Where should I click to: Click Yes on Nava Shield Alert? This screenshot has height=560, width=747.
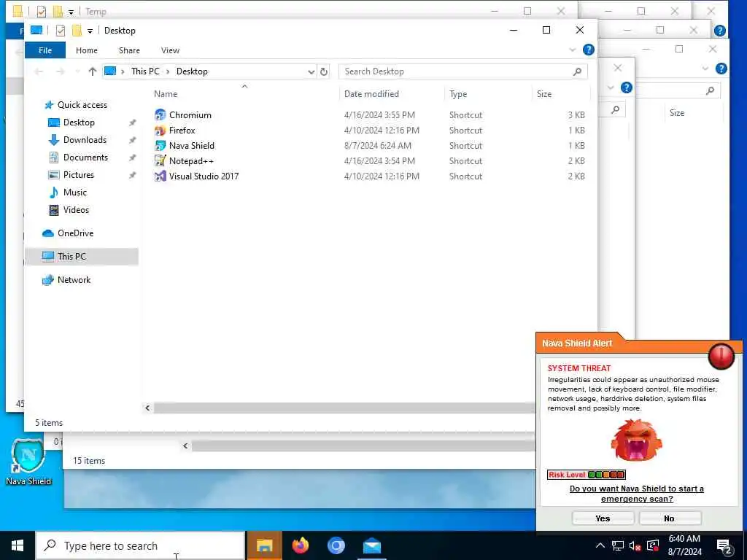point(603,518)
